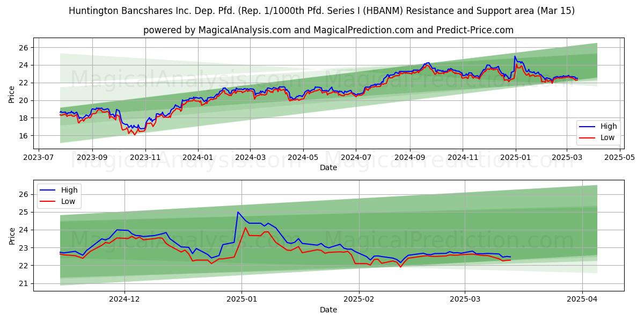
Task: Click the '2024-05' x-axis label in the top chart
Action: click(303, 158)
